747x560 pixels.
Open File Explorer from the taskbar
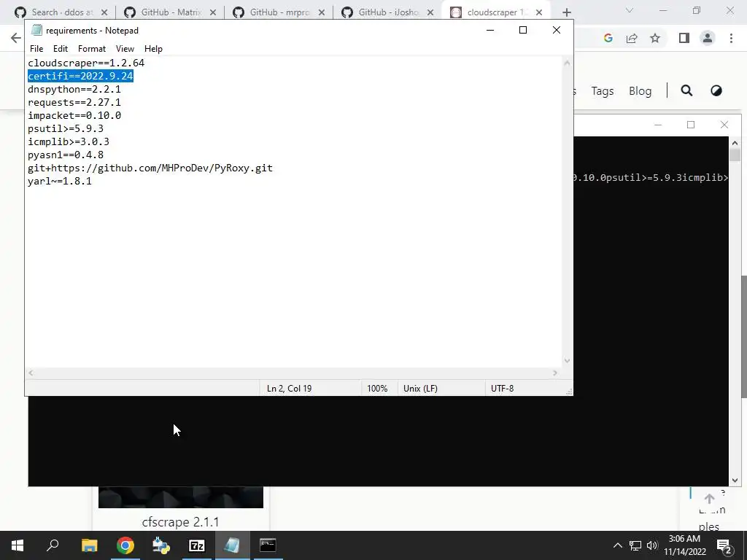[89, 545]
